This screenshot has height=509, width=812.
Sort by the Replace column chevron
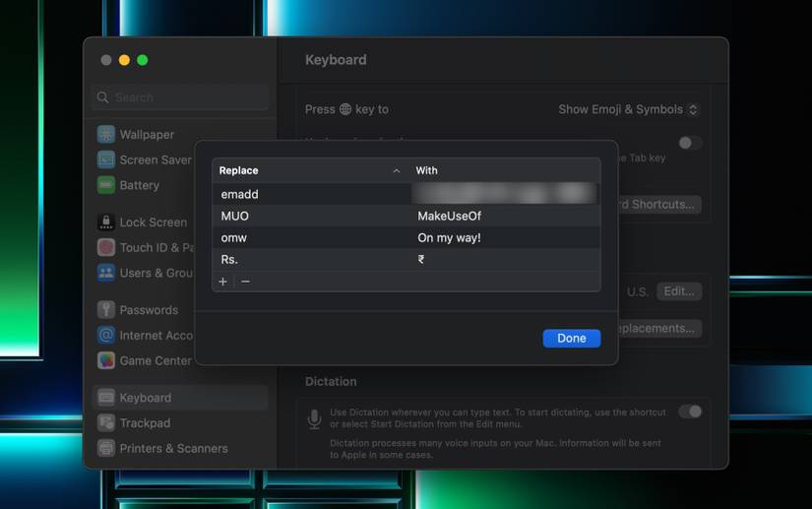click(397, 171)
